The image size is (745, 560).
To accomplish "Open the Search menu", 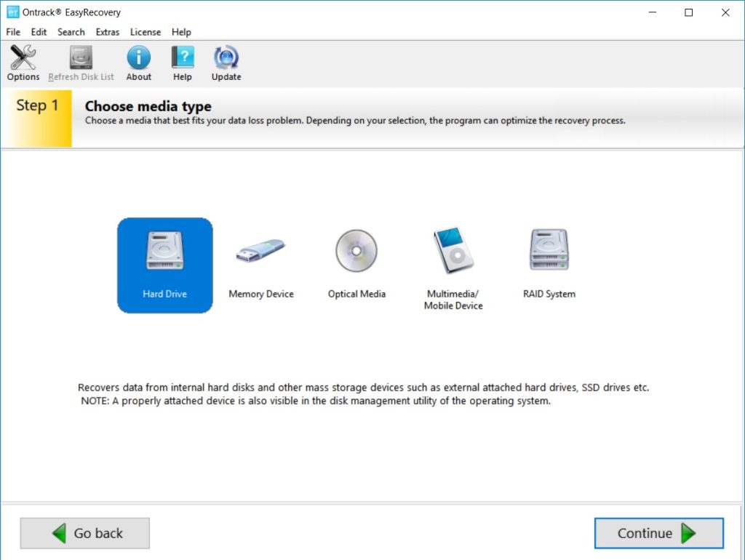I will [71, 32].
